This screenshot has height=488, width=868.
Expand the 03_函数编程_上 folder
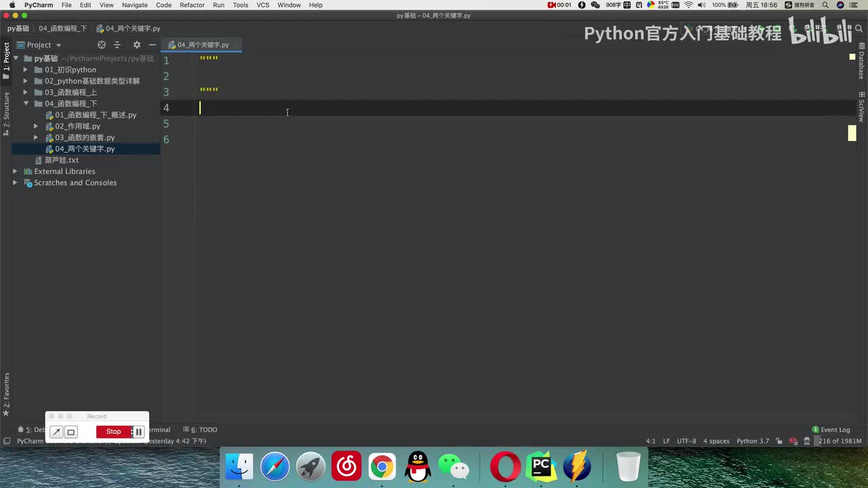[26, 92]
